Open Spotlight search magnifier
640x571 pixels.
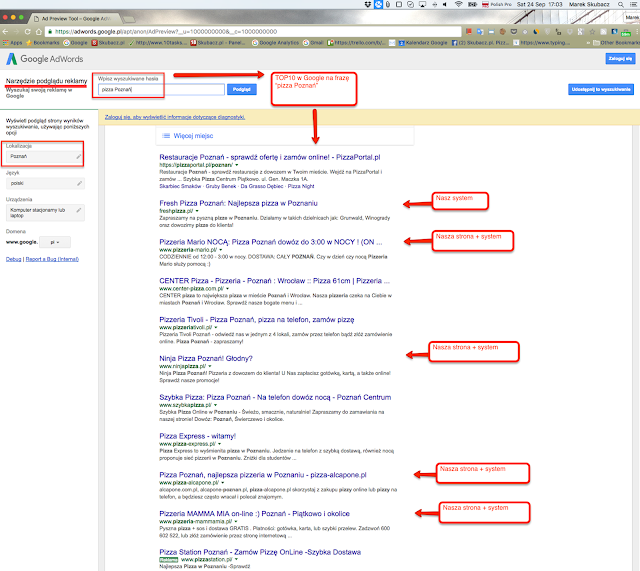[x=621, y=4]
